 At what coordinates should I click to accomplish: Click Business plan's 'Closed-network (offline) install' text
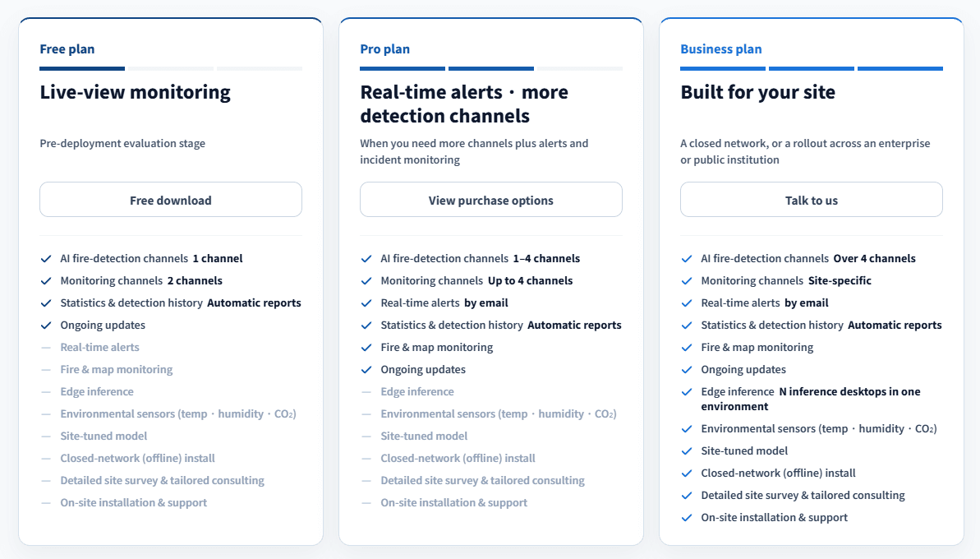point(778,474)
